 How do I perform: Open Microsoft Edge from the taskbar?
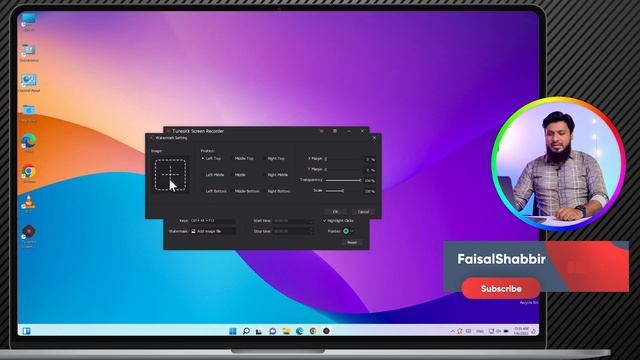pyautogui.click(x=300, y=331)
